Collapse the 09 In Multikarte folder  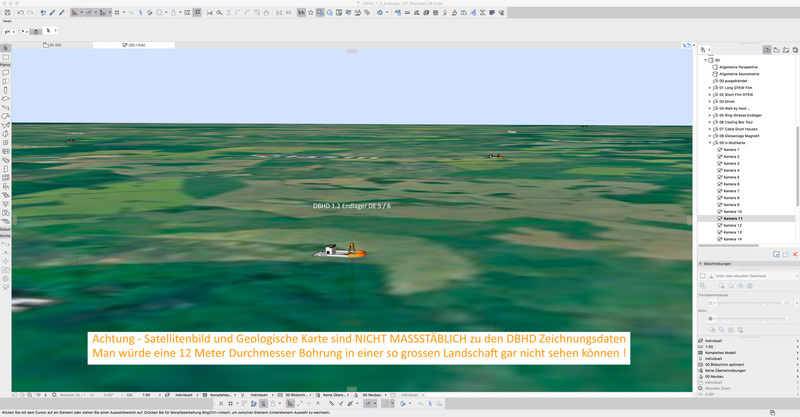point(709,143)
